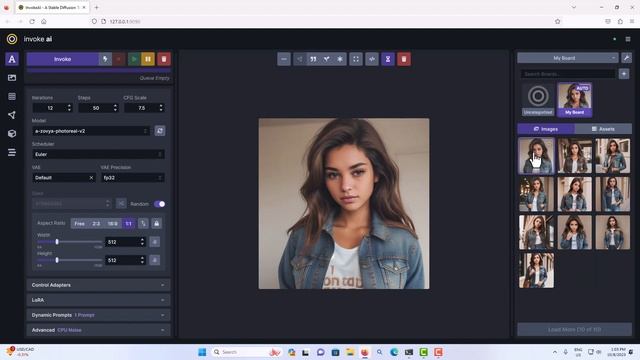Click the Iterations number field

pyautogui.click(x=52, y=108)
